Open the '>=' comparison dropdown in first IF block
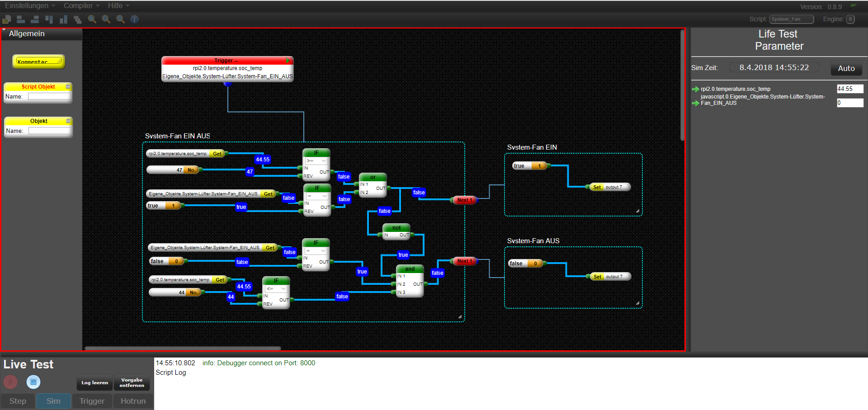 tap(316, 161)
